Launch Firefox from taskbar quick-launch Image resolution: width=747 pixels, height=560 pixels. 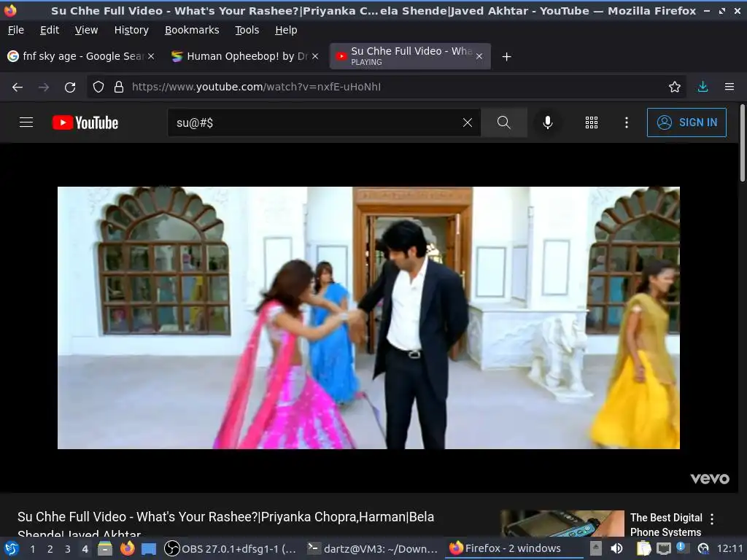click(127, 548)
